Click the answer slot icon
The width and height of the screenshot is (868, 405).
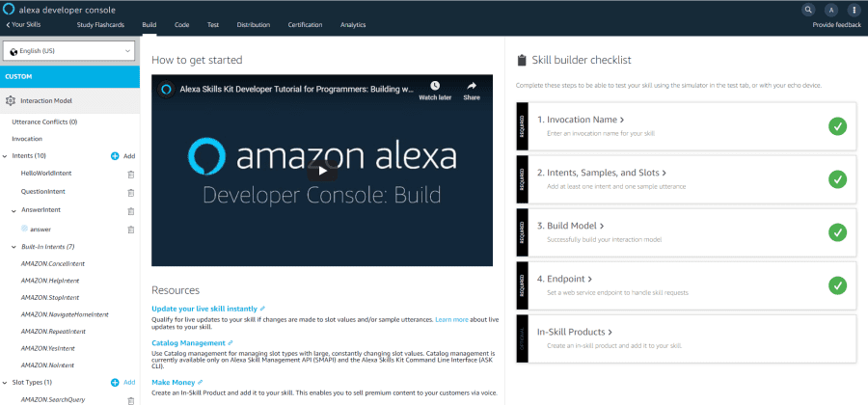(x=24, y=229)
